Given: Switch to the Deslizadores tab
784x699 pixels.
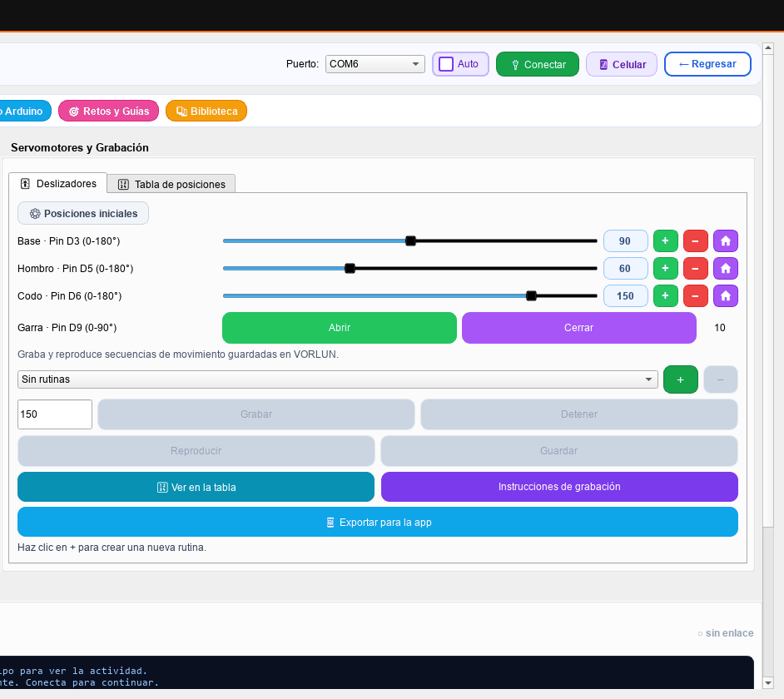Looking at the screenshot, I should pos(58,184).
